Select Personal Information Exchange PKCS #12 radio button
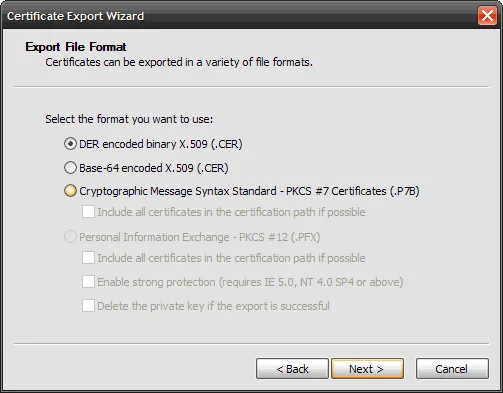The width and height of the screenshot is (503, 393). [70, 237]
